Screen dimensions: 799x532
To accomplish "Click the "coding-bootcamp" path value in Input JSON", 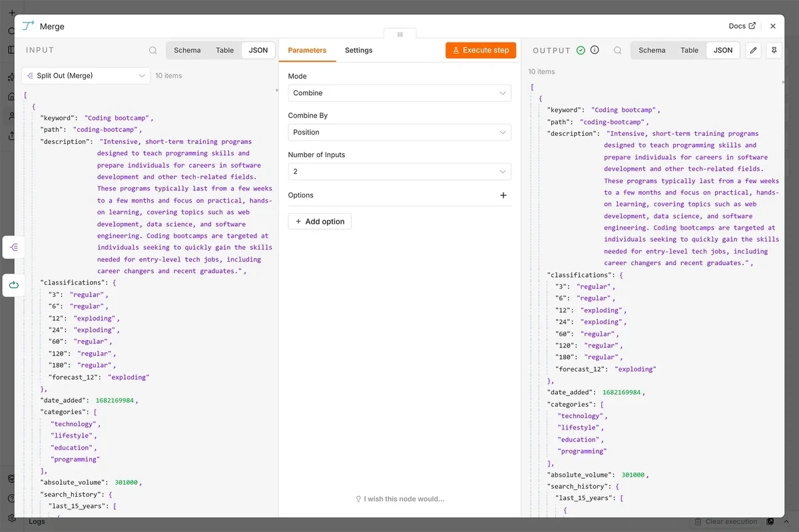I will click(106, 130).
